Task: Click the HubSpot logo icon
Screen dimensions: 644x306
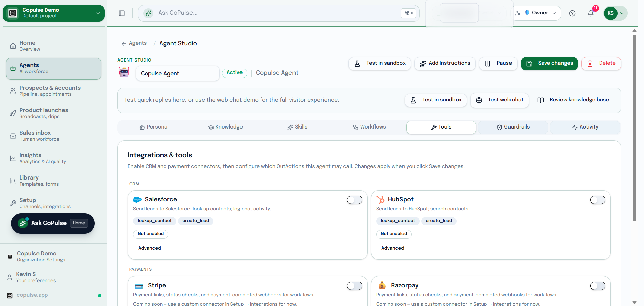Action: pos(380,200)
